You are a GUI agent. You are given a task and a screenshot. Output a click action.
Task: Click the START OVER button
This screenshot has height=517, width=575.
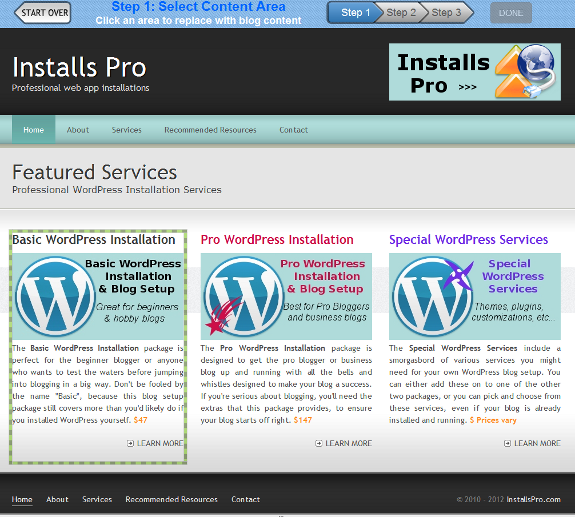pyautogui.click(x=43, y=12)
